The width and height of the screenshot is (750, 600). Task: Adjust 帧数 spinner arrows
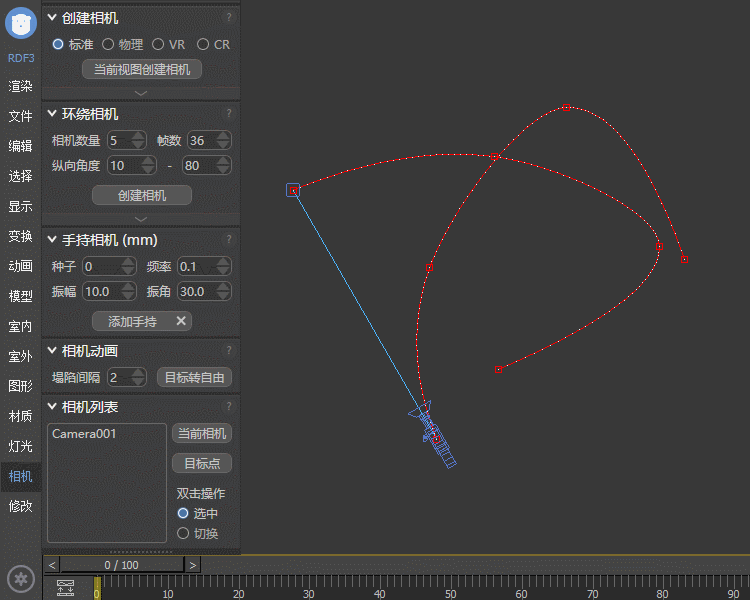(223, 140)
